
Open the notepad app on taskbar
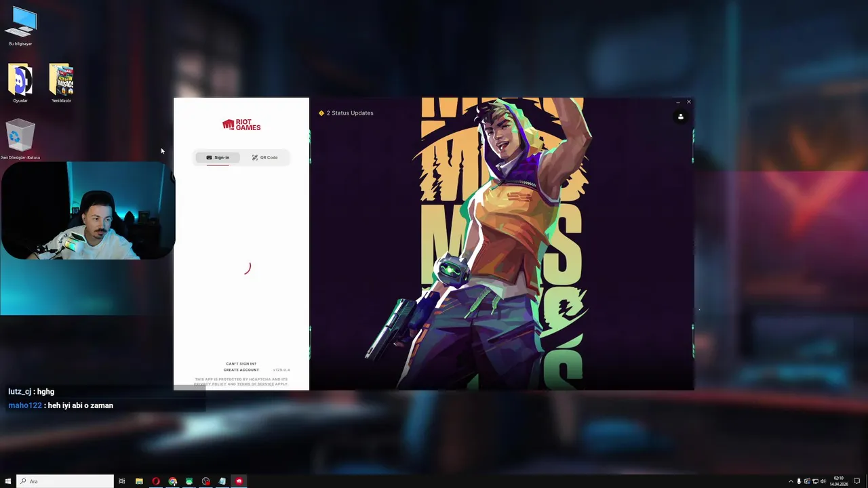click(222, 481)
